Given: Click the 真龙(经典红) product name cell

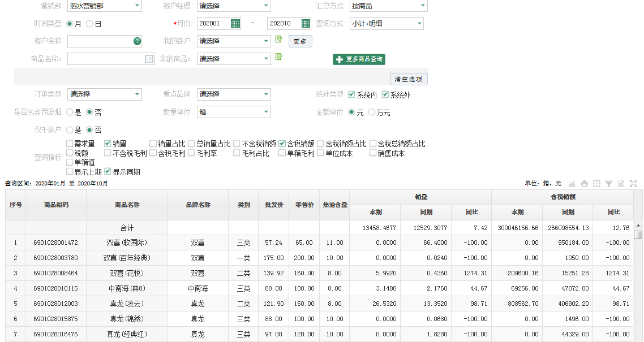Looking at the screenshot, I should click(x=127, y=334).
